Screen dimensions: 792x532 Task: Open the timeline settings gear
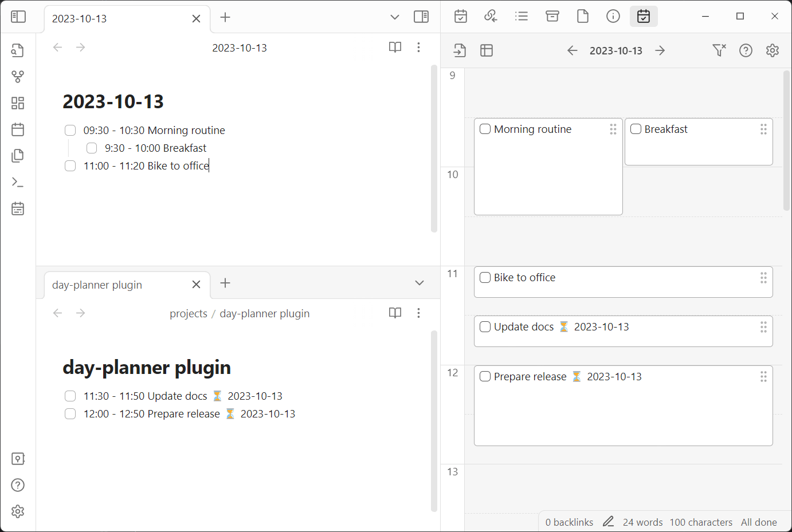pos(772,50)
